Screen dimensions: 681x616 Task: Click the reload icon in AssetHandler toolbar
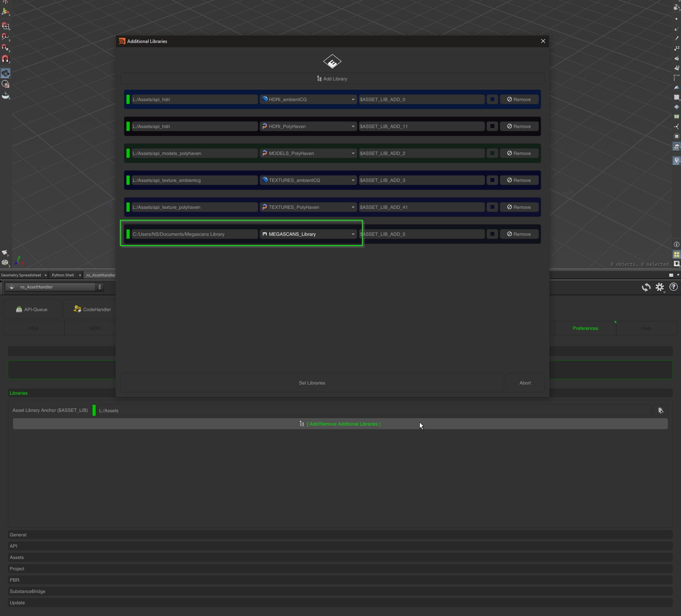coord(646,287)
